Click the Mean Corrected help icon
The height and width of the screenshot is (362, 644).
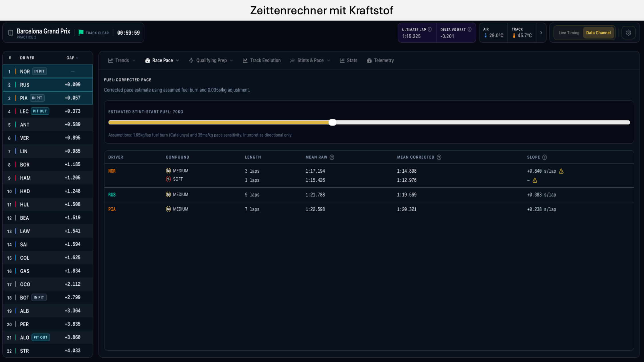pos(439,157)
